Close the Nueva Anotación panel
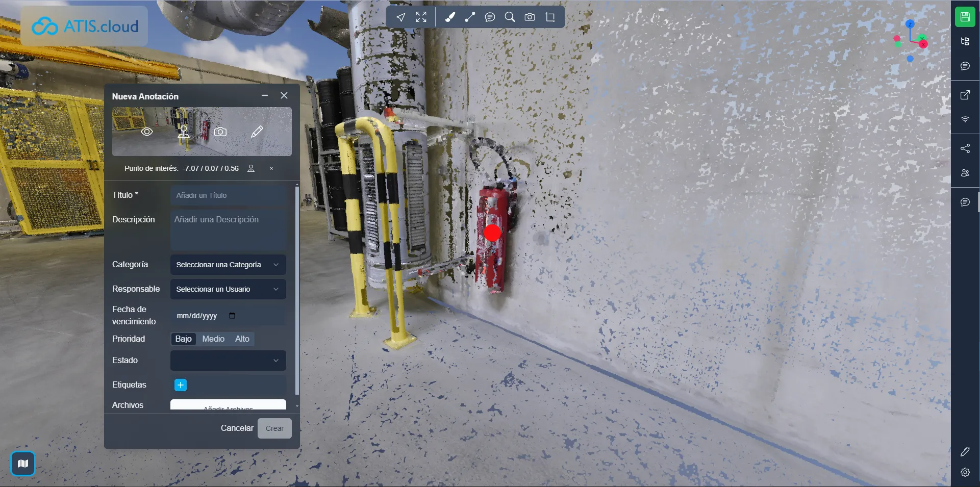 tap(284, 96)
